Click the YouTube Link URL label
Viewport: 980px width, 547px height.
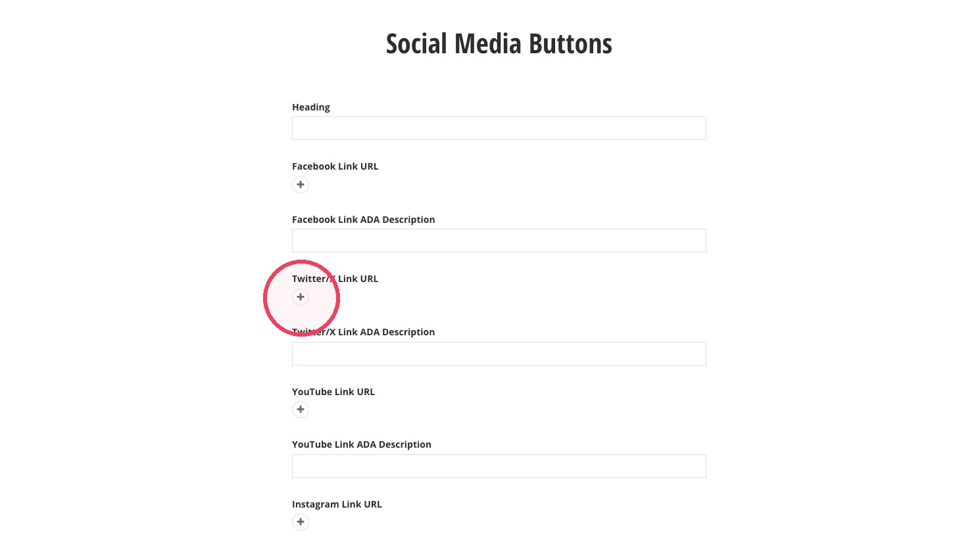coord(333,392)
